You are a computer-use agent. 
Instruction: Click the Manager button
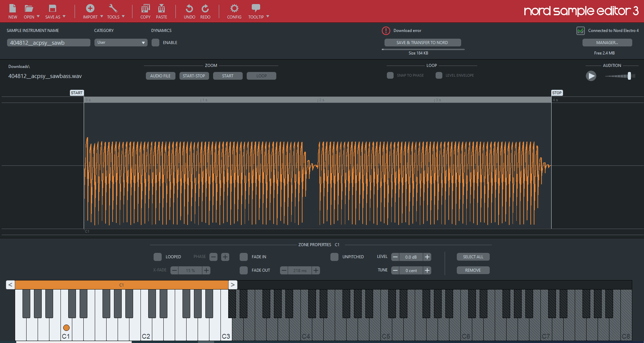(607, 43)
